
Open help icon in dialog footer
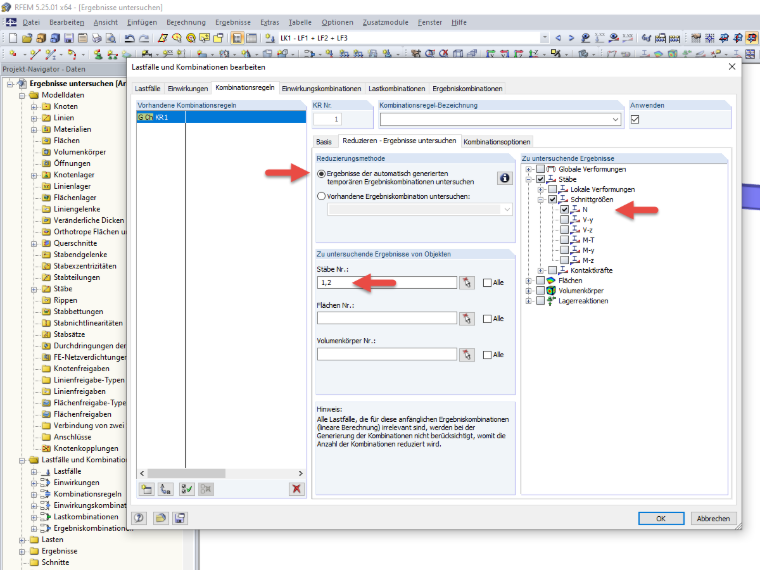pyautogui.click(x=139, y=518)
